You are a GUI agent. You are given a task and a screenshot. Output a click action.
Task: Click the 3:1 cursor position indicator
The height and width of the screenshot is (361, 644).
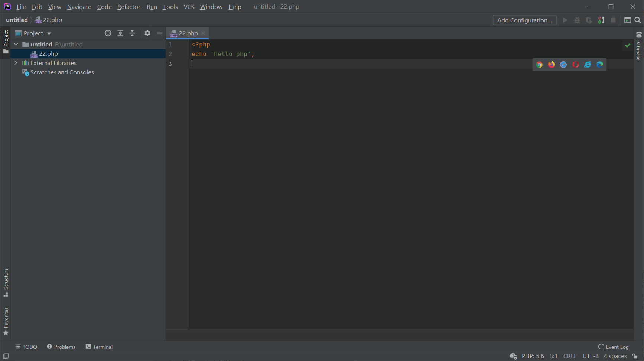(x=553, y=356)
